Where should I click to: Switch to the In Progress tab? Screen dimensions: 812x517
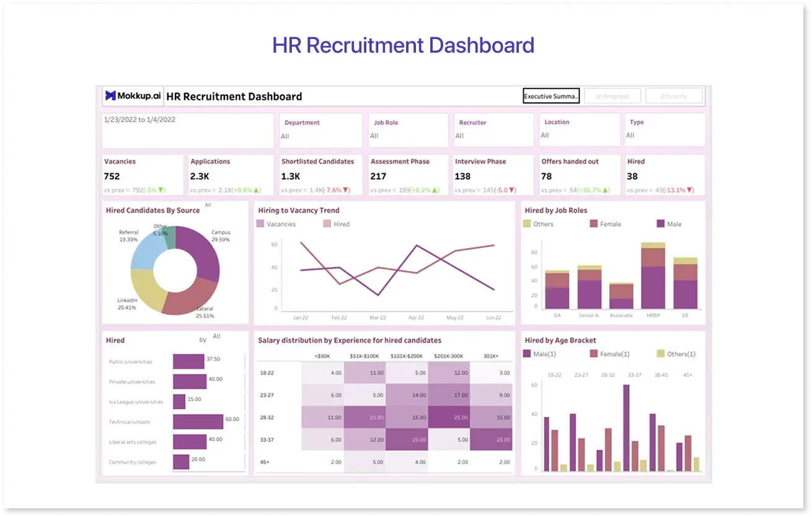[x=612, y=96]
